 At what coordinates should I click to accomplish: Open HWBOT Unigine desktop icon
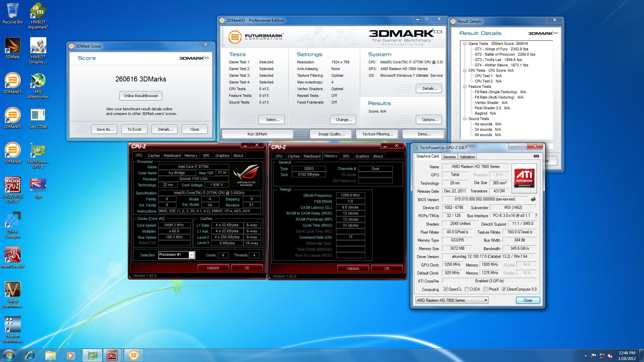38,51
